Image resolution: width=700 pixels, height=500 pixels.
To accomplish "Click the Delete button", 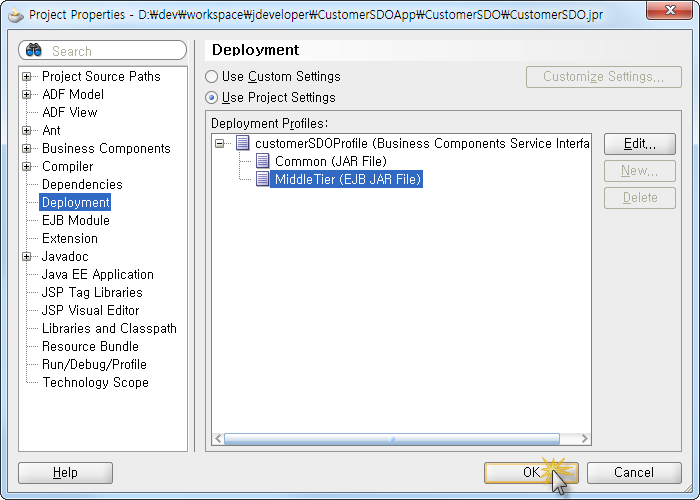I will pos(640,197).
